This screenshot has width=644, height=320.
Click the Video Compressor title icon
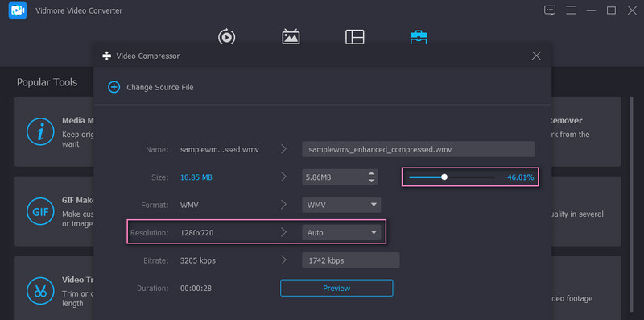point(107,56)
